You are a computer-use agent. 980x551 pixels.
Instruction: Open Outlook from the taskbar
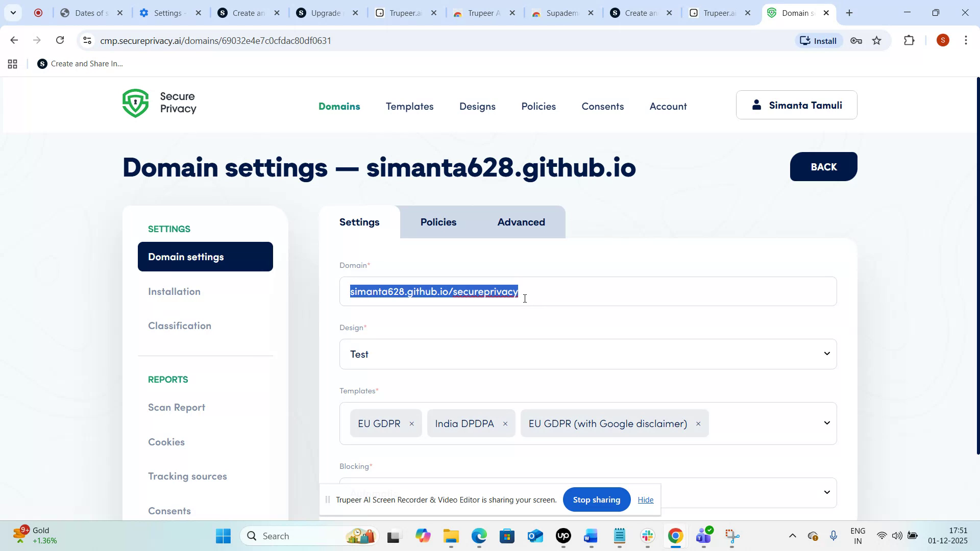pyautogui.click(x=535, y=536)
